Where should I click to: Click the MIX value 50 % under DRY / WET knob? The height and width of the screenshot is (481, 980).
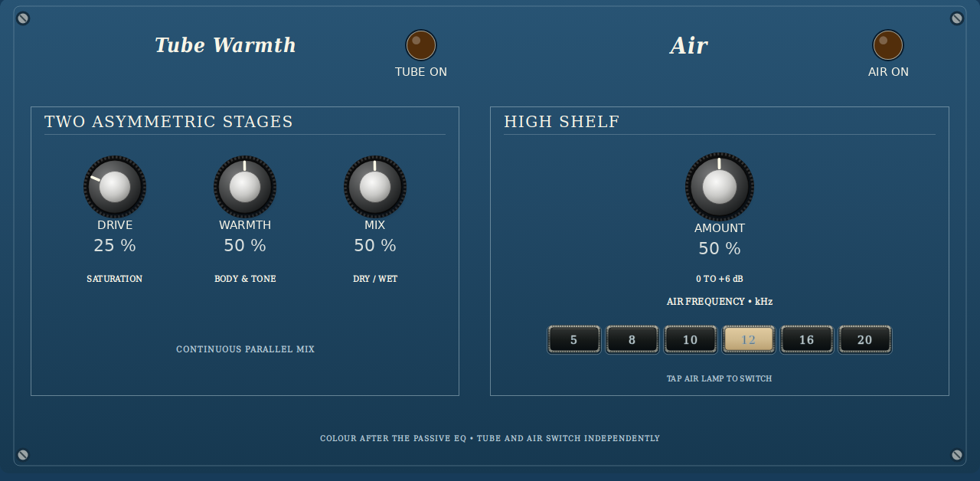(375, 246)
